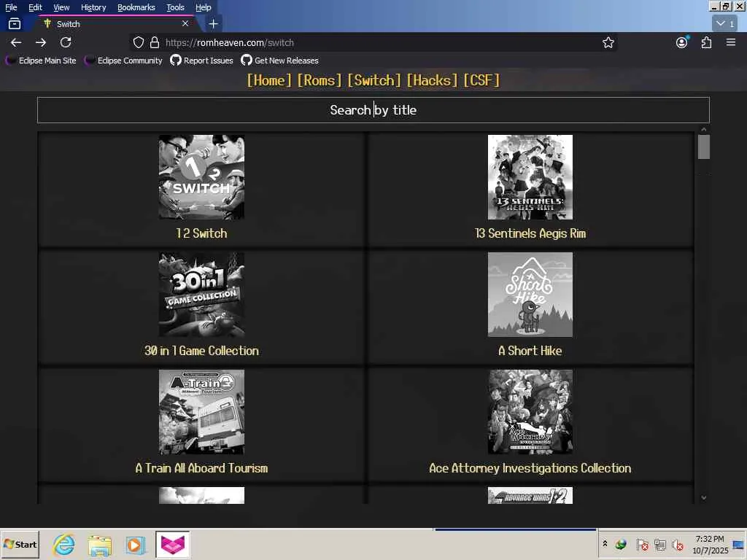Open the file explorer folder taskbar icon

click(99, 545)
